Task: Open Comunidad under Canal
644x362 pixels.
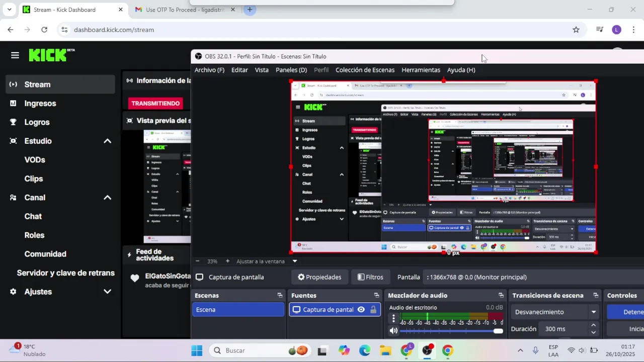Action: coord(45,254)
